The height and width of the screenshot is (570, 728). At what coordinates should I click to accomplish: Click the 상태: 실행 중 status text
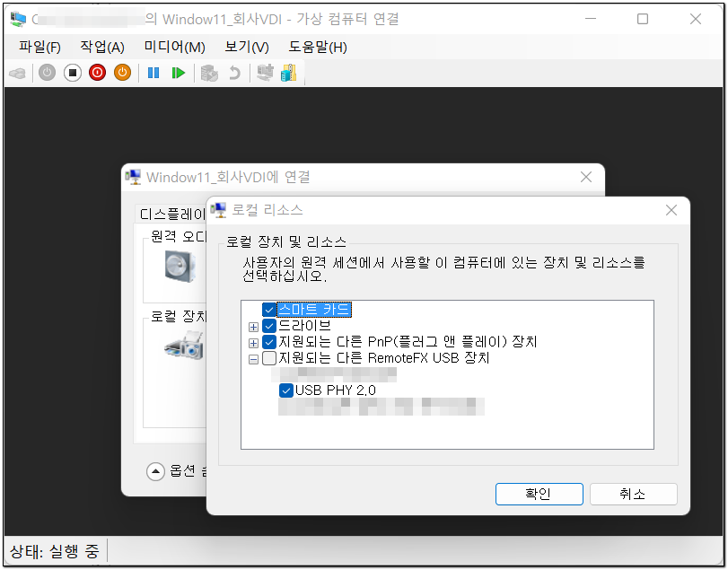[x=55, y=551]
